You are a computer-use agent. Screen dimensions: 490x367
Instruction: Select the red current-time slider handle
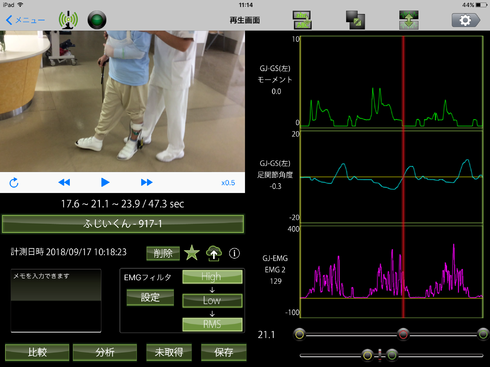click(403, 334)
